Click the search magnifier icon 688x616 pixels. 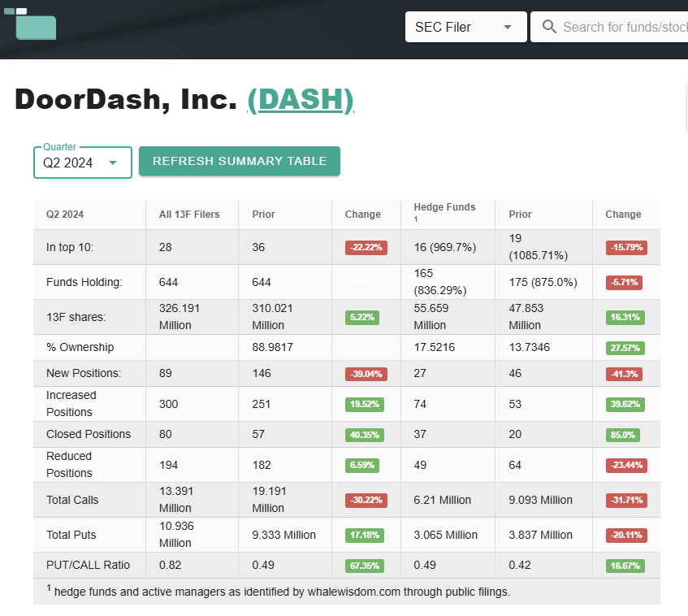tap(549, 27)
